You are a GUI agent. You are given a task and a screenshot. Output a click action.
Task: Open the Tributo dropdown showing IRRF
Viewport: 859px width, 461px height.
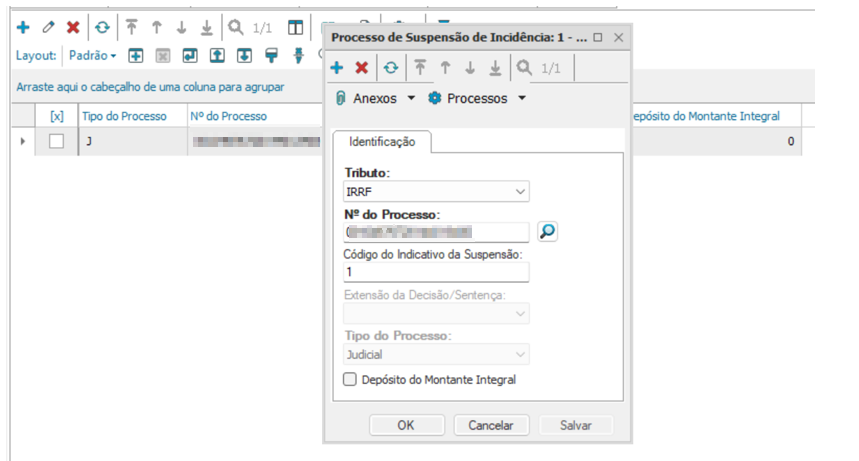tap(436, 191)
